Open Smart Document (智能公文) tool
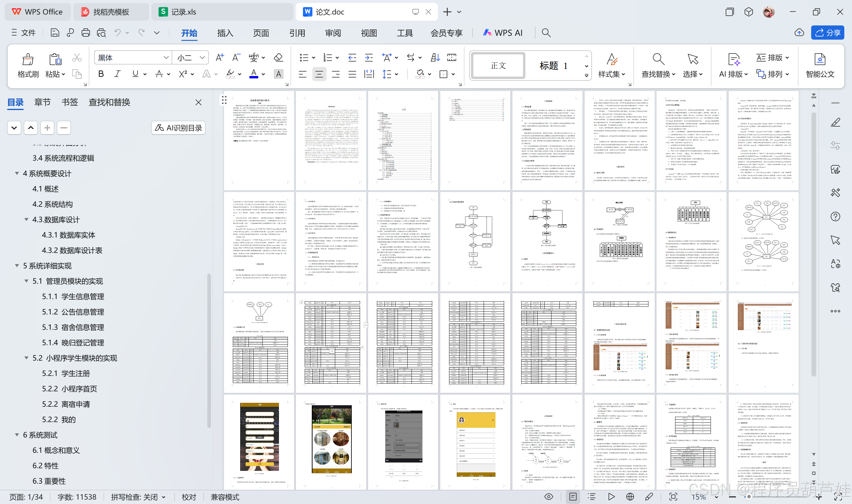852x504 pixels. coord(820,66)
